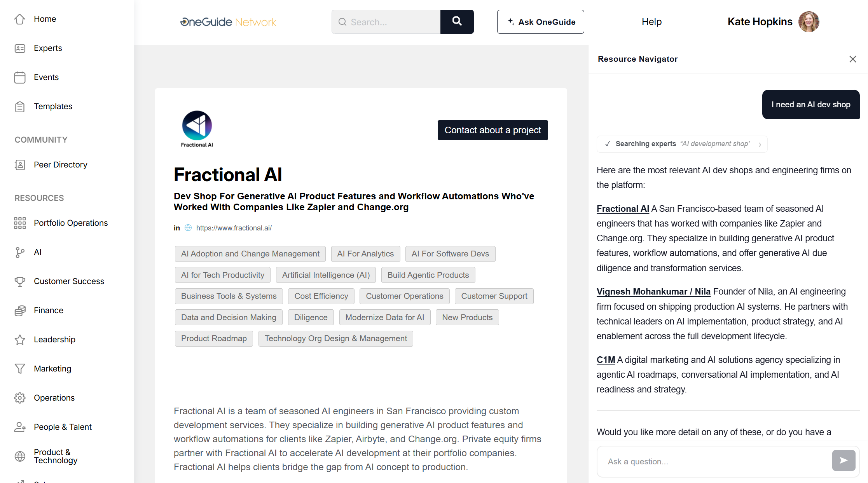Click the People & Talent person icon
The image size is (868, 483).
click(x=20, y=427)
